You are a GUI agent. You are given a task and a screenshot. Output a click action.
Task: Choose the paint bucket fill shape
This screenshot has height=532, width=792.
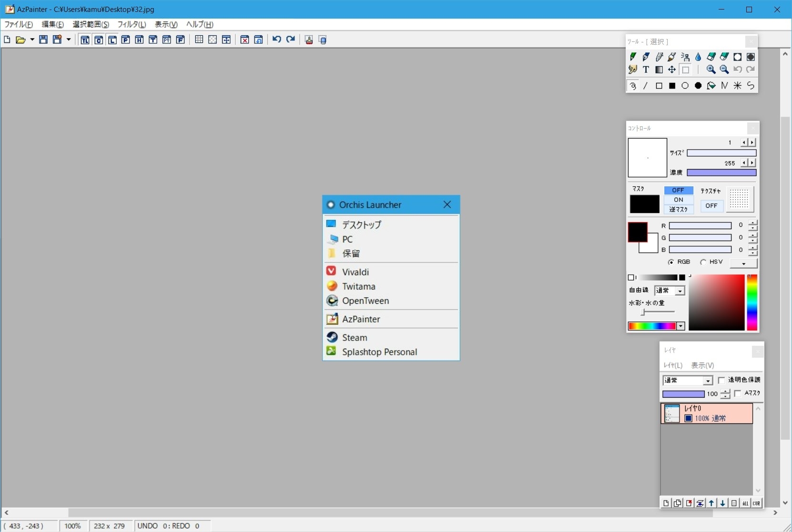click(x=711, y=86)
